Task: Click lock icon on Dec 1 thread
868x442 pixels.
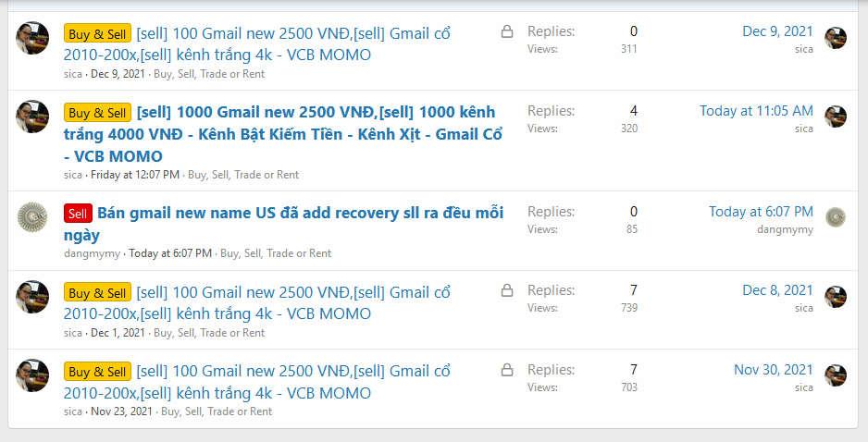Action: click(x=507, y=291)
